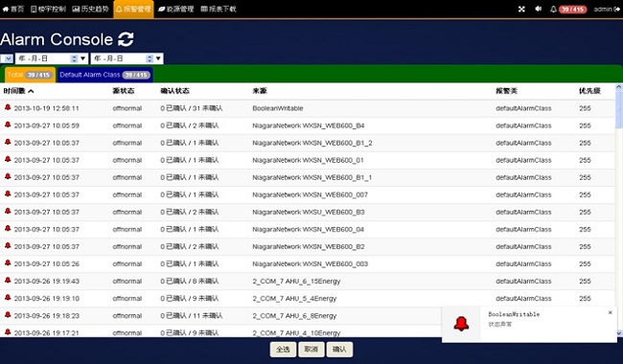Toggle fullscreen mode icon in top bar
The image size is (623, 364).
point(521,9)
